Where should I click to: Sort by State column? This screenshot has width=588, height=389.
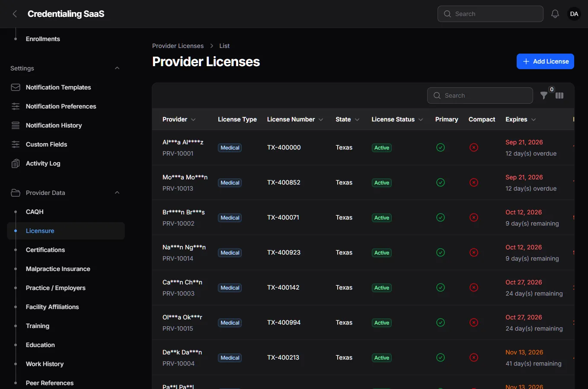point(348,119)
